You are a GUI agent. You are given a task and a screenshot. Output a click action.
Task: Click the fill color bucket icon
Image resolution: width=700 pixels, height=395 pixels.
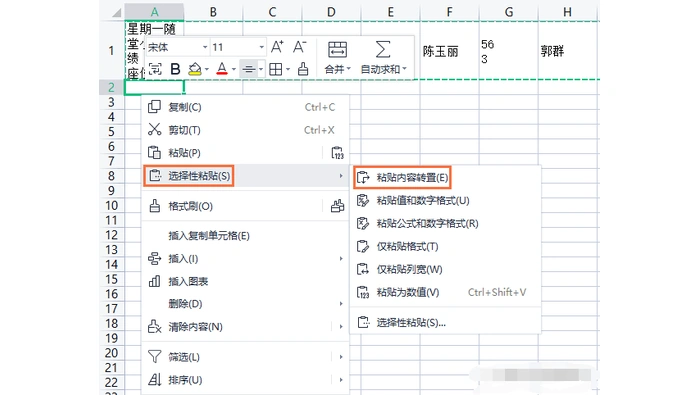(195, 69)
